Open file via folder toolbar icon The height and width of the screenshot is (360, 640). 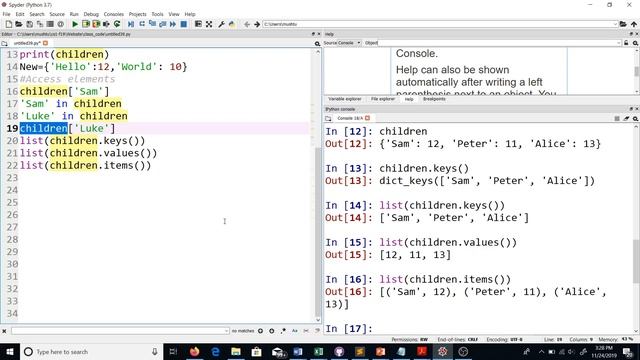pos(19,24)
